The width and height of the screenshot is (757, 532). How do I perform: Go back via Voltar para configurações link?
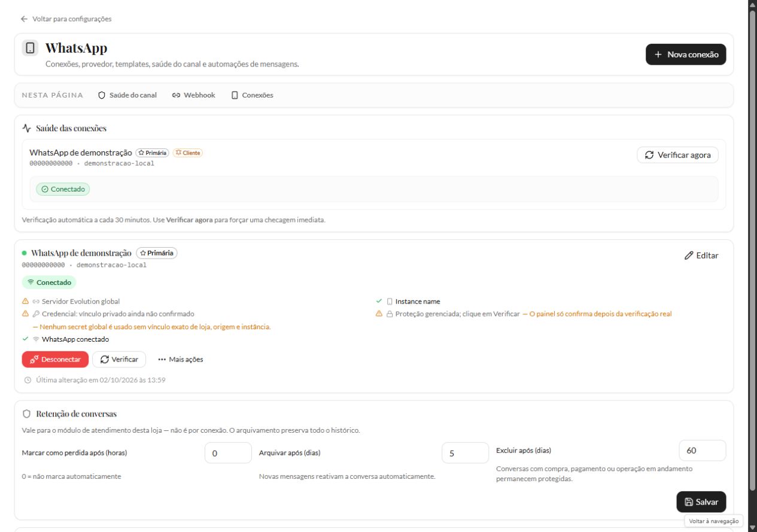66,19
